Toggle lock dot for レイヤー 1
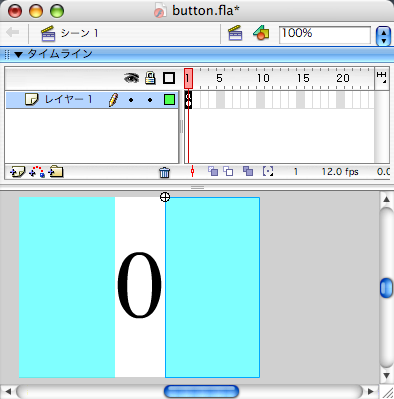The width and height of the screenshot is (394, 399). click(x=150, y=100)
